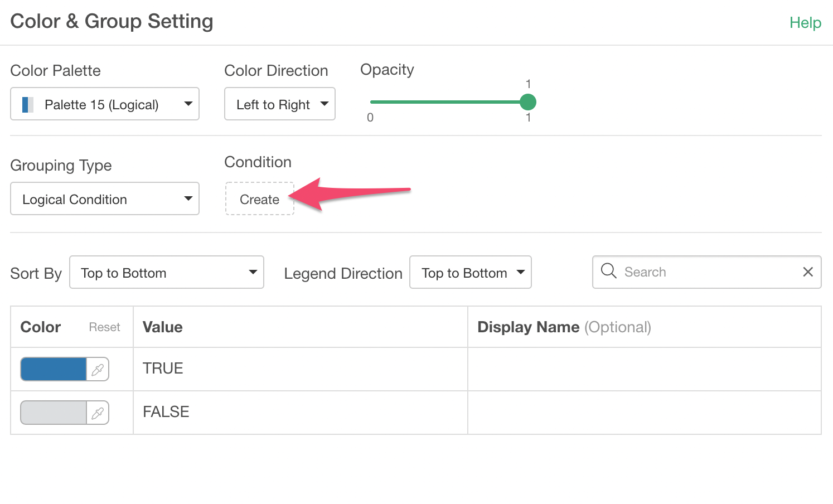Screen dimensions: 833x504
Task: Focus the Search input field
Action: tap(708, 272)
